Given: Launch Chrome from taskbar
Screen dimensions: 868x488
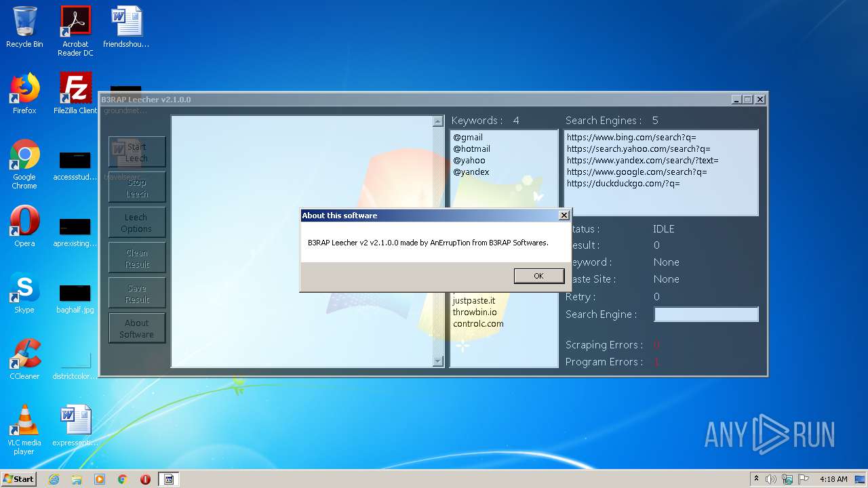Looking at the screenshot, I should click(x=123, y=479).
